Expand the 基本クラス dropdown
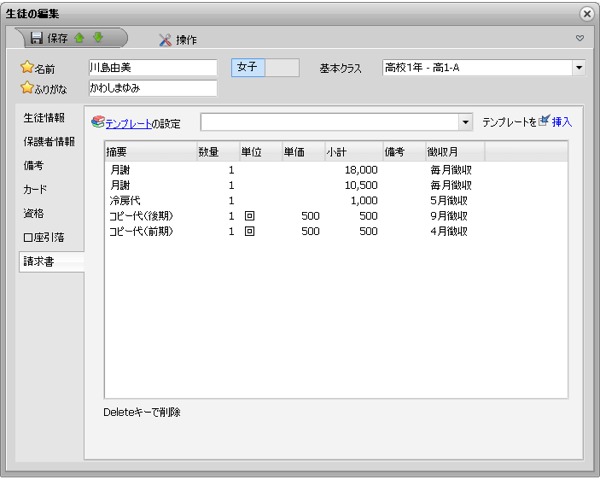The height and width of the screenshot is (480, 600). [578, 68]
